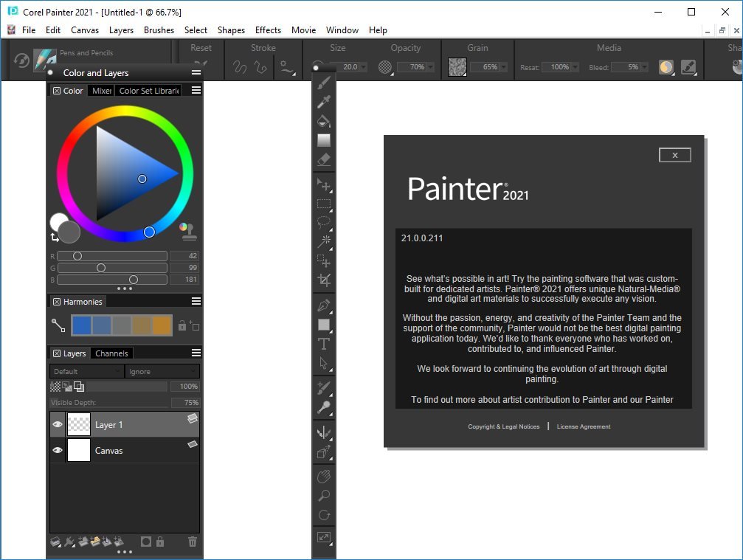Open the License Agreement link
Image resolution: width=743 pixels, height=560 pixels.
point(584,426)
